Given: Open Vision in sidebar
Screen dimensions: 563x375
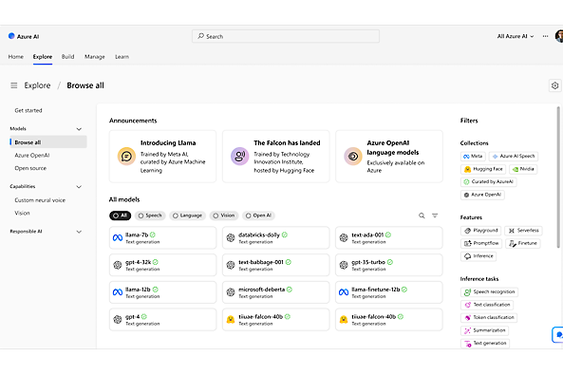Looking at the screenshot, I should tap(22, 213).
